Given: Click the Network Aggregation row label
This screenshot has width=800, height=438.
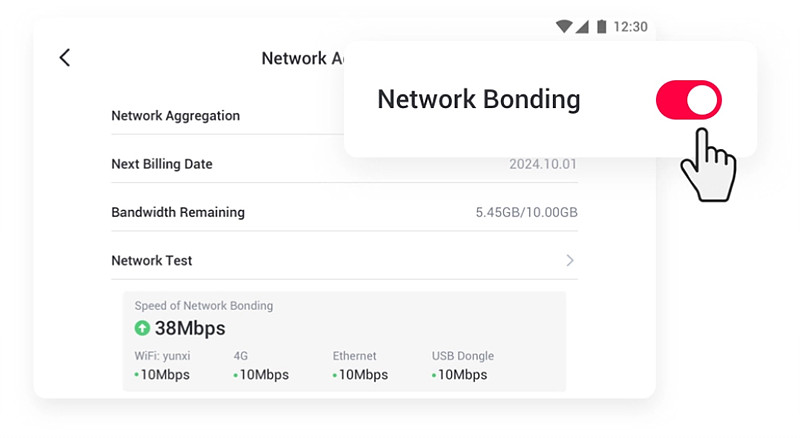Looking at the screenshot, I should pyautogui.click(x=176, y=116).
